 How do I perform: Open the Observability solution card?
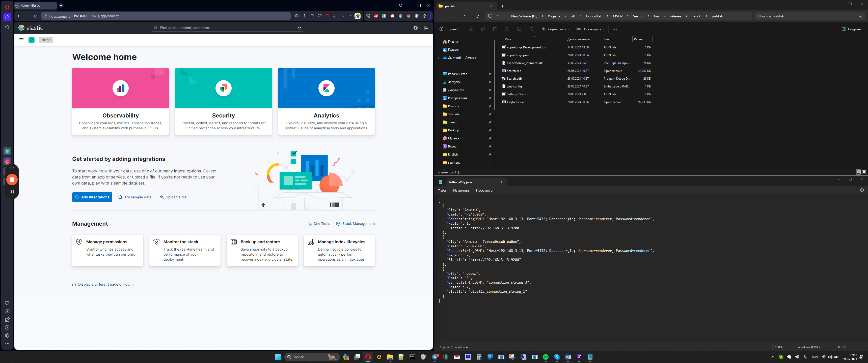121,101
